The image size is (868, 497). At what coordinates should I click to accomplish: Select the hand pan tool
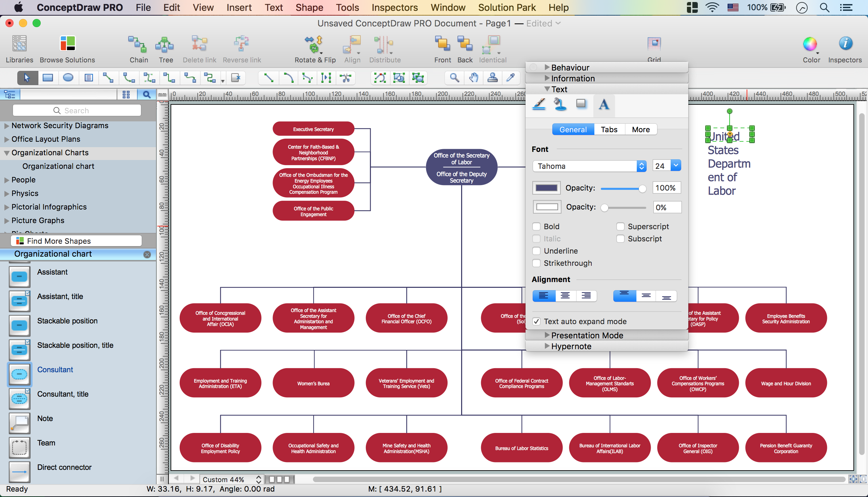click(473, 78)
